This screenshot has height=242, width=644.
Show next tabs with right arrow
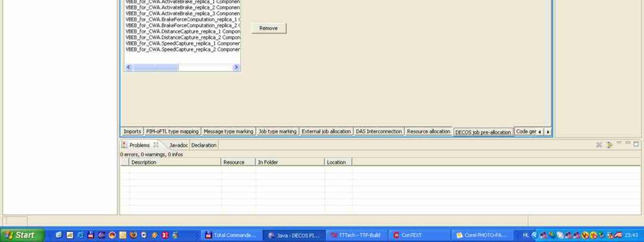coord(548,132)
